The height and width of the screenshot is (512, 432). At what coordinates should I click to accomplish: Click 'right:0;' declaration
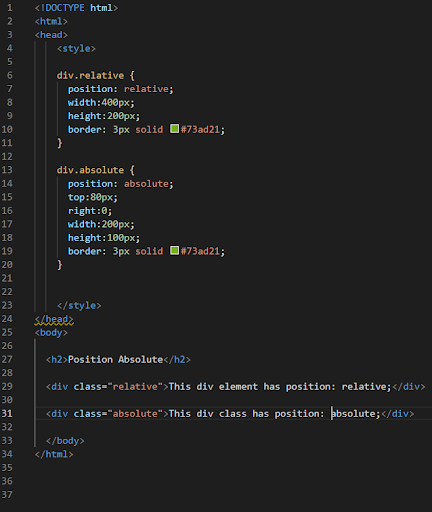coord(90,211)
